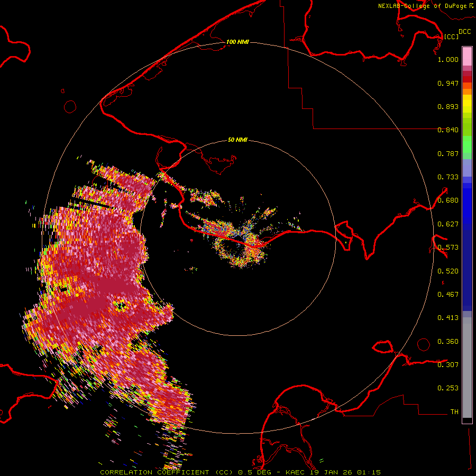
Task: Click the TH label at the legend bottom
Action: [454, 411]
